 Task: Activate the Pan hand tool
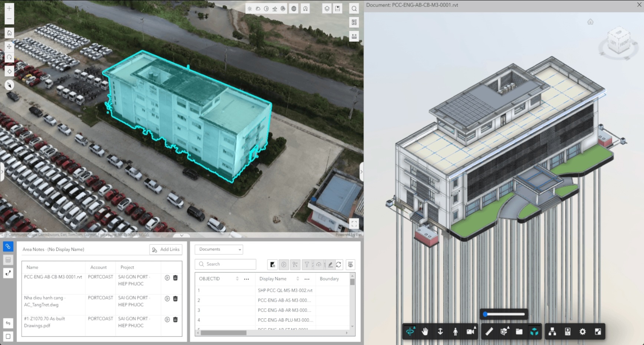click(x=425, y=332)
